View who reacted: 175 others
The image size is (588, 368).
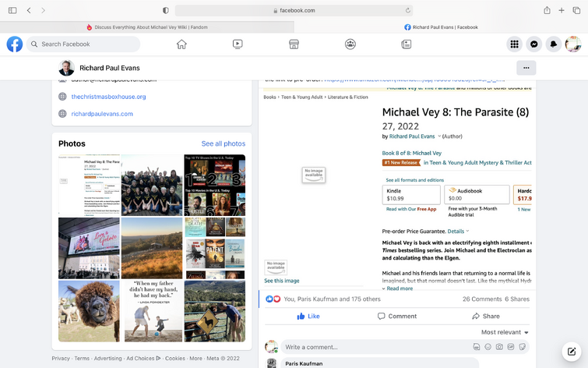332,299
